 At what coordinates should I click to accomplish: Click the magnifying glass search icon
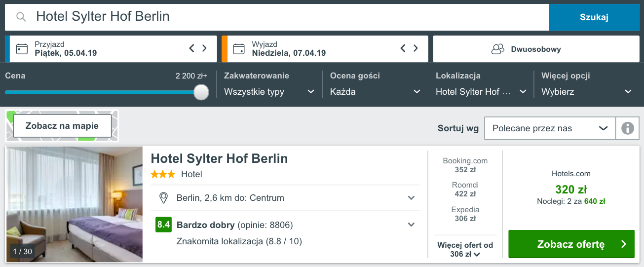coord(21,17)
